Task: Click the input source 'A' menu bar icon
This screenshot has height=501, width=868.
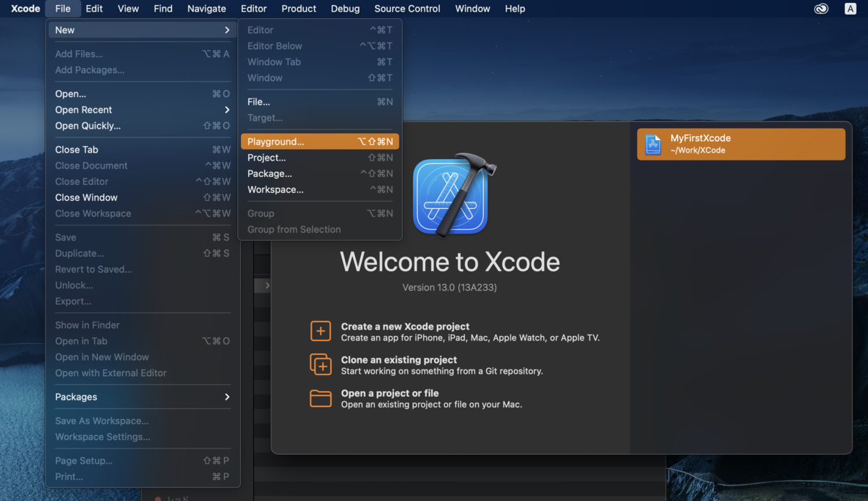Action: coord(851,9)
